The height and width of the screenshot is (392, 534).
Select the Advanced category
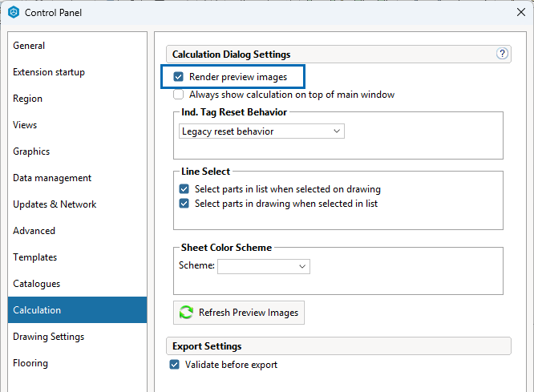point(78,231)
